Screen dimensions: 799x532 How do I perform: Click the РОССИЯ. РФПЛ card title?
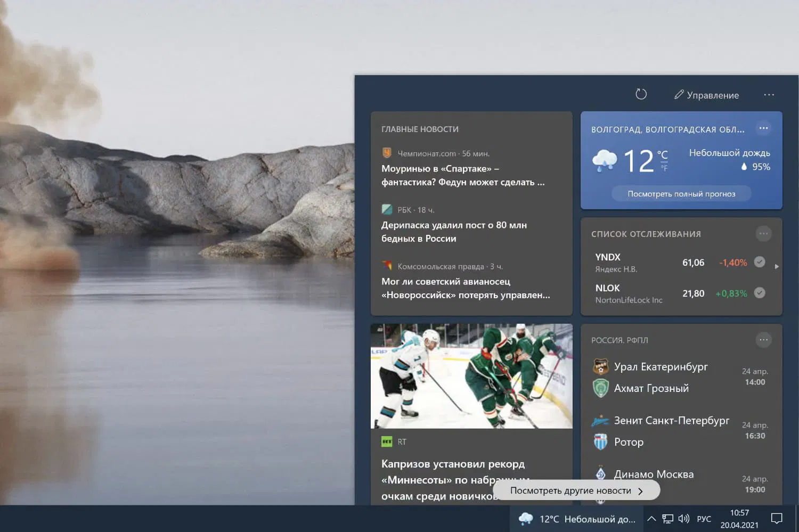point(619,340)
